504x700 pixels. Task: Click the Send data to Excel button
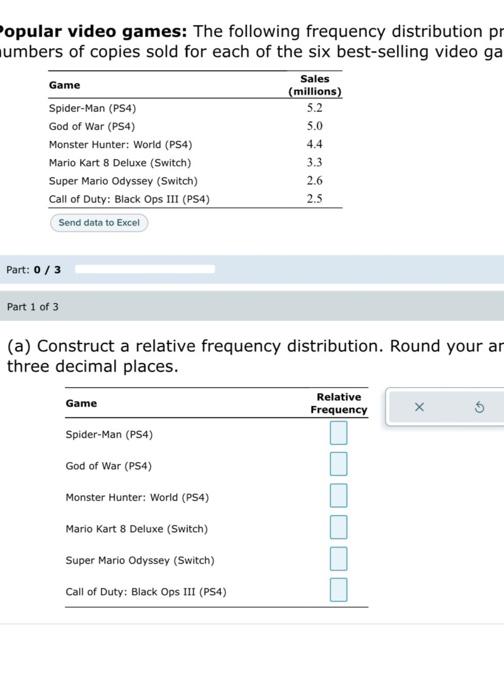click(99, 222)
